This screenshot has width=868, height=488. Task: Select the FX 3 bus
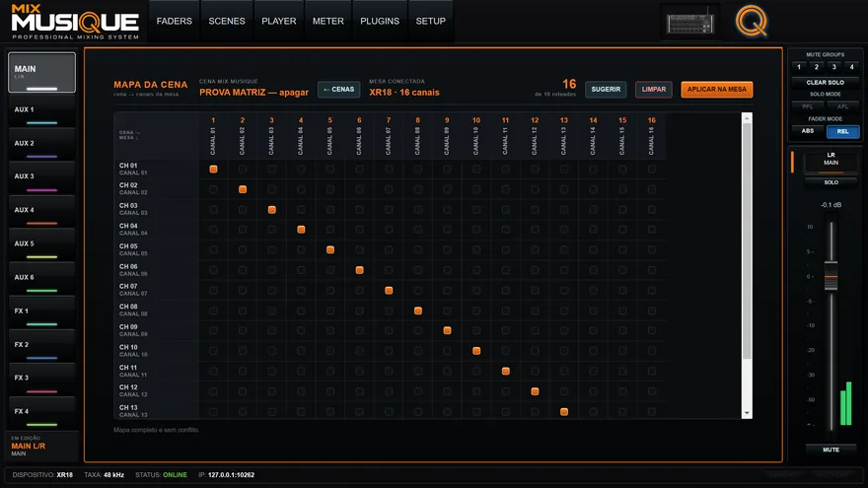41,379
